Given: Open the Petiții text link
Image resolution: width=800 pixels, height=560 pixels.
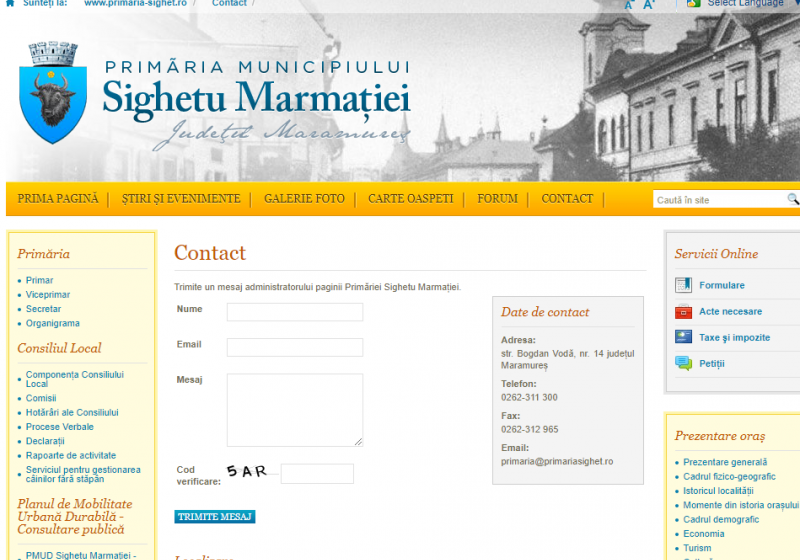Looking at the screenshot, I should coord(712,363).
